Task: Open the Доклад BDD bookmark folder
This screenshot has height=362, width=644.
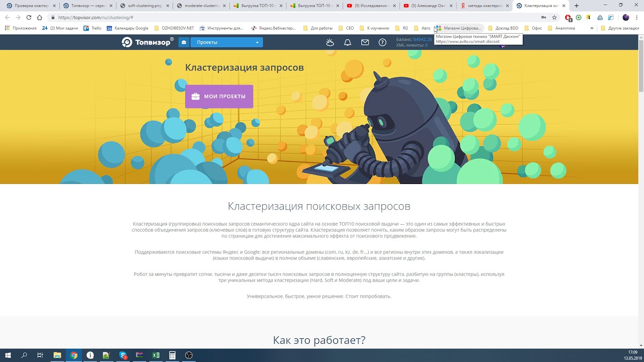Action: 503,28
